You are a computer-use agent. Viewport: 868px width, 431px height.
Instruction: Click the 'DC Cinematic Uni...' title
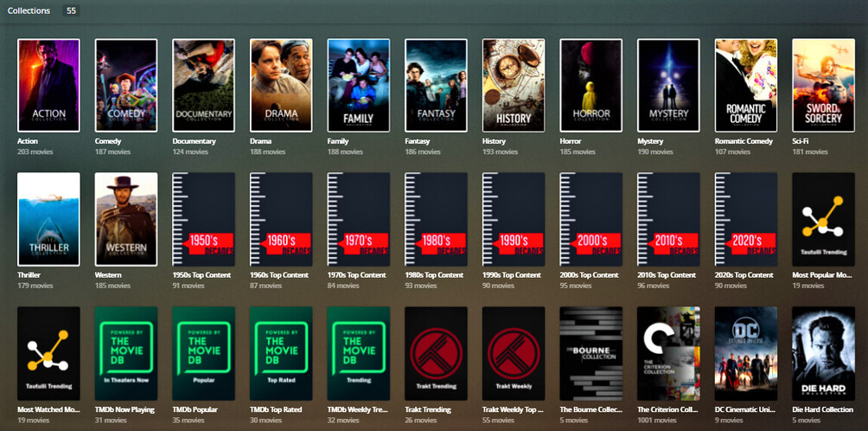[744, 410]
